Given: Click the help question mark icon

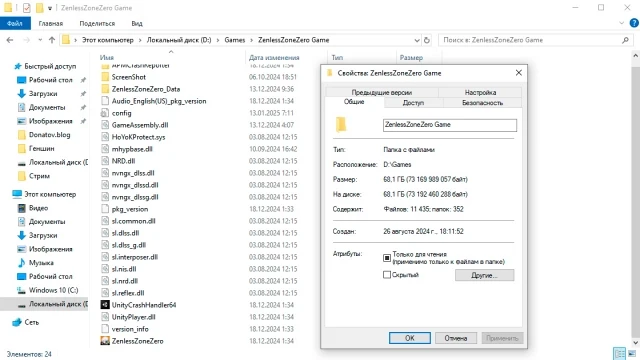Looking at the screenshot, I should pyautogui.click(x=634, y=23).
